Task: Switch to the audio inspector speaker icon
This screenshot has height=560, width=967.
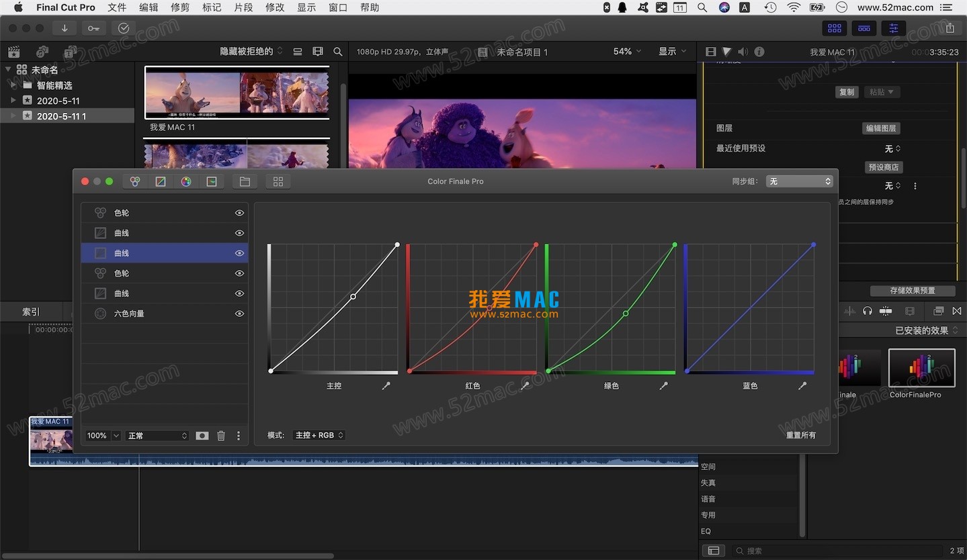Action: click(743, 52)
